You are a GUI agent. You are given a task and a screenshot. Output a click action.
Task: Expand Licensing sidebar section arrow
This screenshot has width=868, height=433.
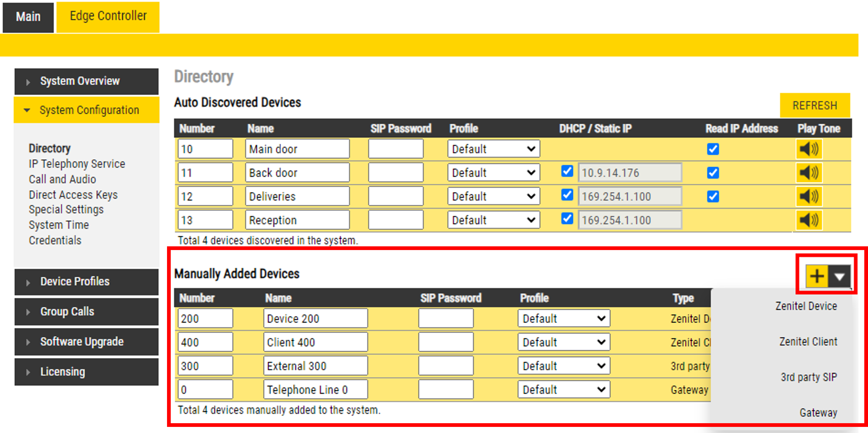tap(28, 372)
